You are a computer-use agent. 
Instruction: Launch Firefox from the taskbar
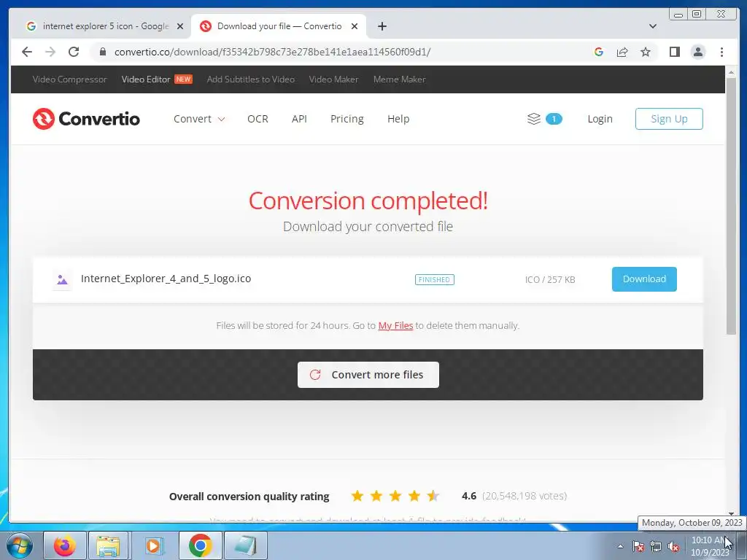pyautogui.click(x=65, y=545)
